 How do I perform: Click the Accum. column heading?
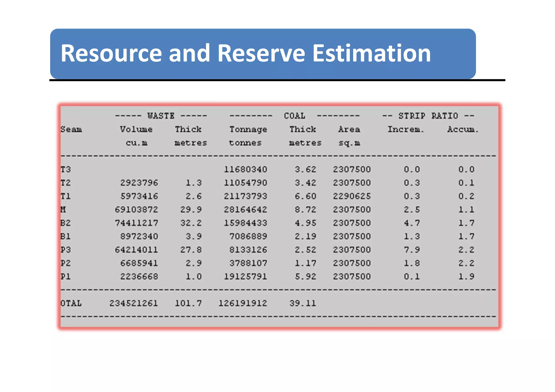pyautogui.click(x=463, y=129)
